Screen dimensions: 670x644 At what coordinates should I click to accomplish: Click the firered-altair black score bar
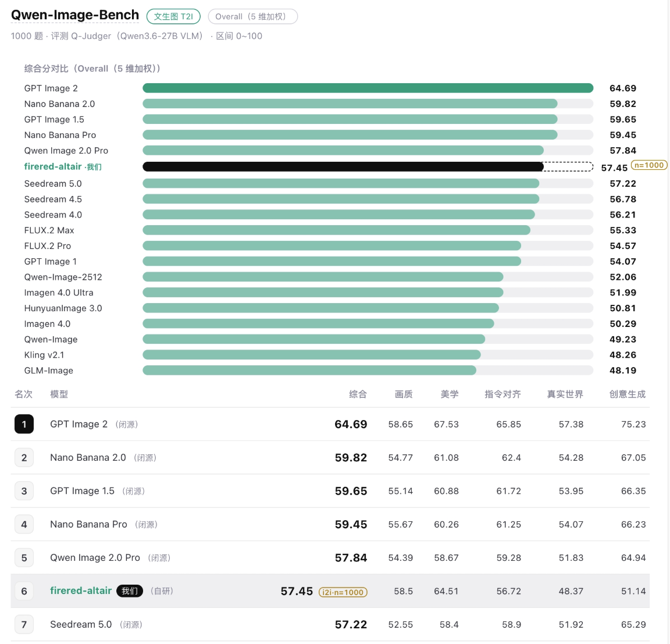[x=343, y=166]
